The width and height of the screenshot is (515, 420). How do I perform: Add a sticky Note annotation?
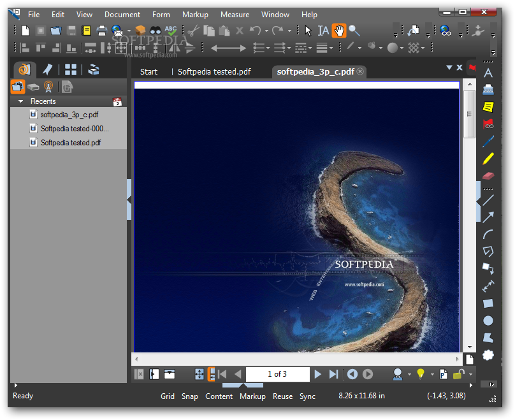(x=488, y=106)
